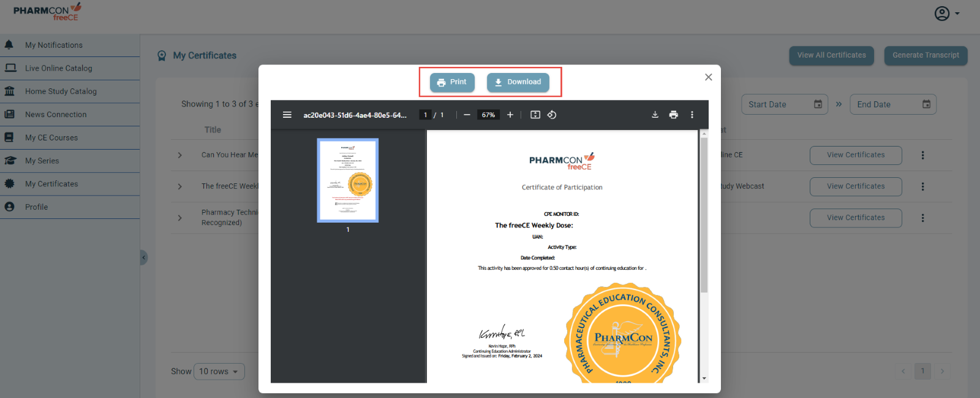
Task: Click the PDF toolbar print icon
Action: click(x=674, y=115)
